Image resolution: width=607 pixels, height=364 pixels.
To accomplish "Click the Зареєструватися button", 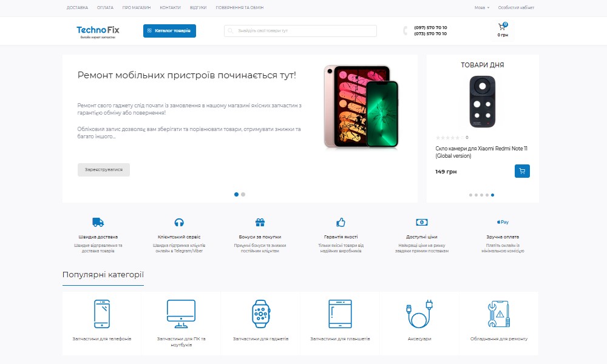I will [x=104, y=170].
